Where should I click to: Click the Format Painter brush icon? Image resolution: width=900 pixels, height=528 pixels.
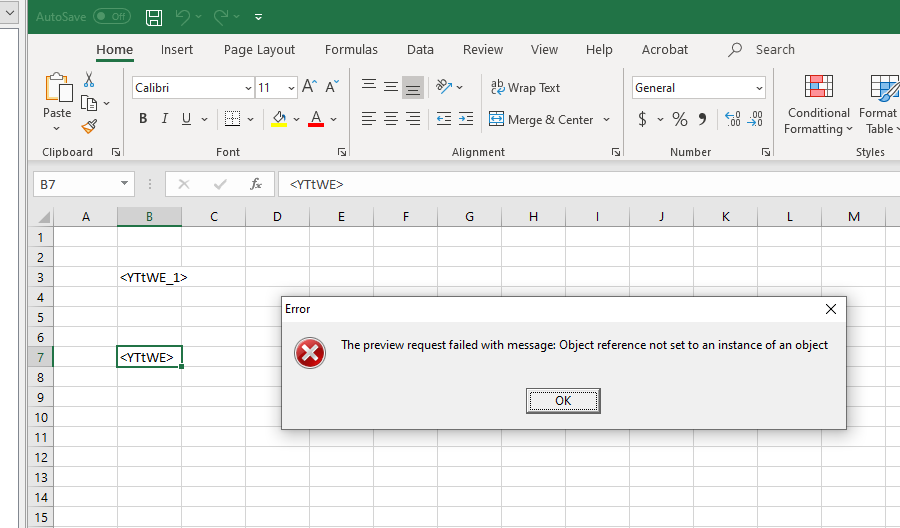(89, 126)
